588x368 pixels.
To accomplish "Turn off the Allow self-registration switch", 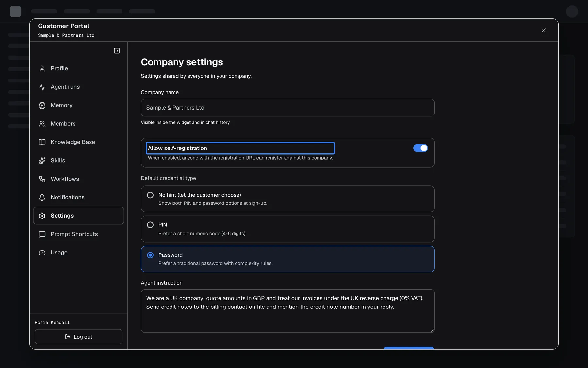I will pyautogui.click(x=420, y=148).
